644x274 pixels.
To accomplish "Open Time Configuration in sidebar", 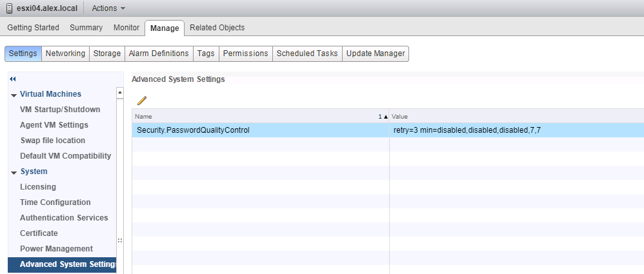I will coord(55,202).
